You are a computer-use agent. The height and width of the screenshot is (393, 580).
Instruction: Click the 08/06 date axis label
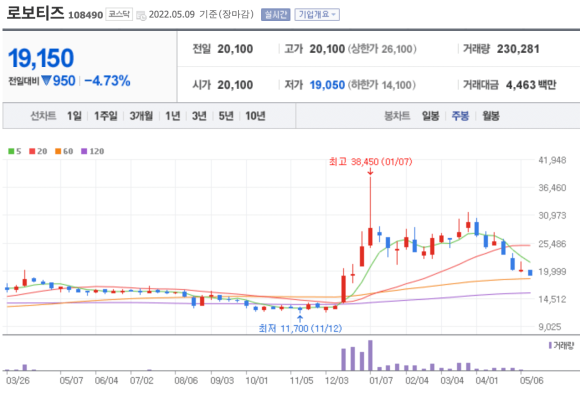pyautogui.click(x=186, y=380)
